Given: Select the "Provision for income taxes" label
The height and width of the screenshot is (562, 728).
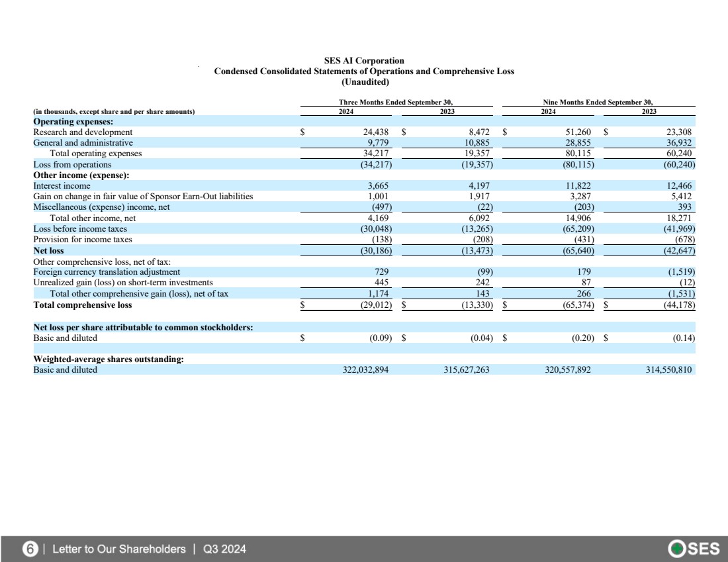Looking at the screenshot, I should click(82, 239).
